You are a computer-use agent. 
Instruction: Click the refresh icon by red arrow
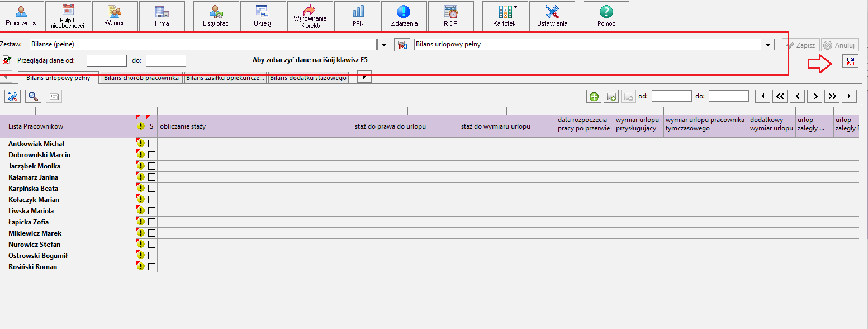(850, 62)
